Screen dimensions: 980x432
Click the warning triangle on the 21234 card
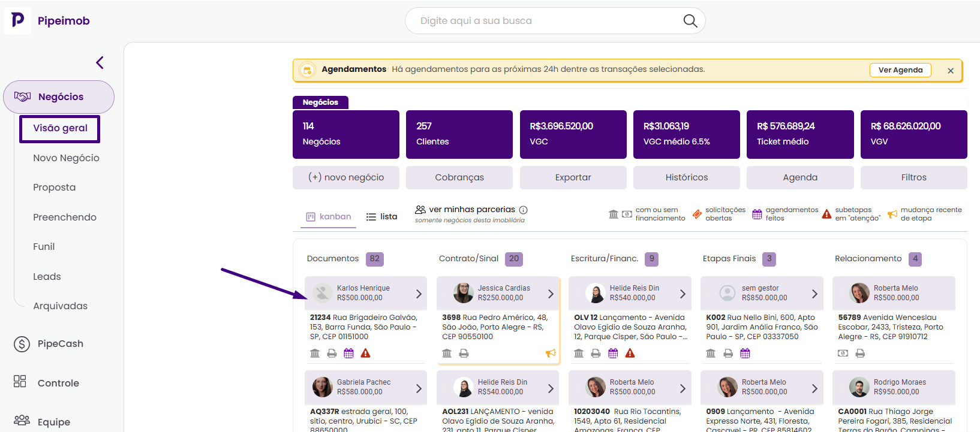[x=365, y=354]
